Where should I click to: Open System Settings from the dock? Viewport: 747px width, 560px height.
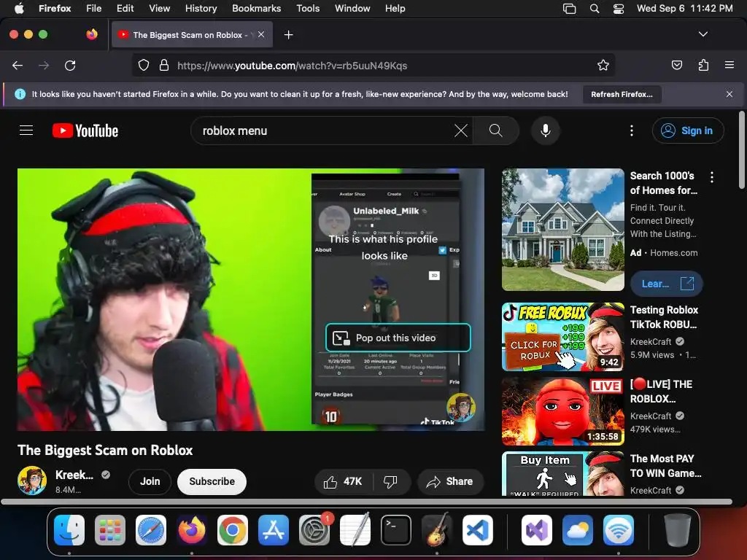click(314, 530)
